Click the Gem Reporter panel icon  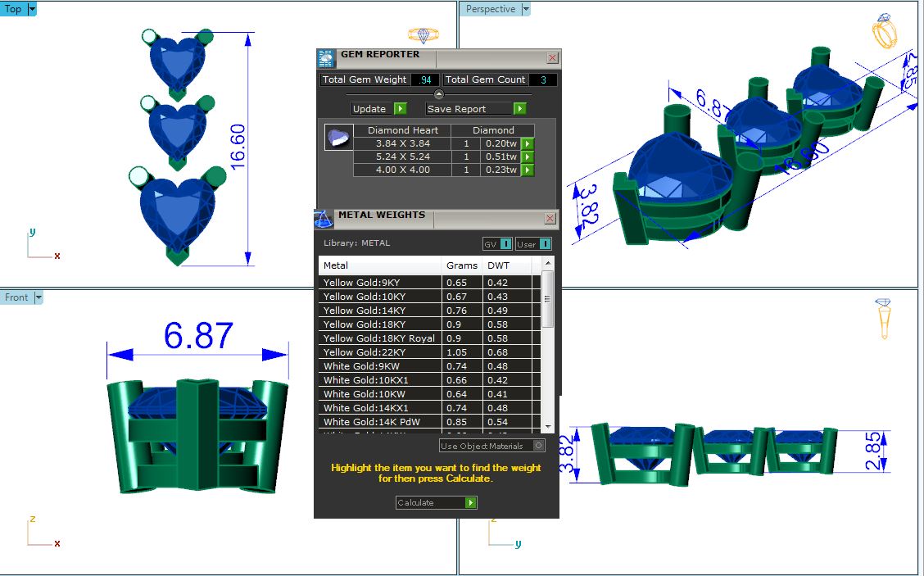326,58
